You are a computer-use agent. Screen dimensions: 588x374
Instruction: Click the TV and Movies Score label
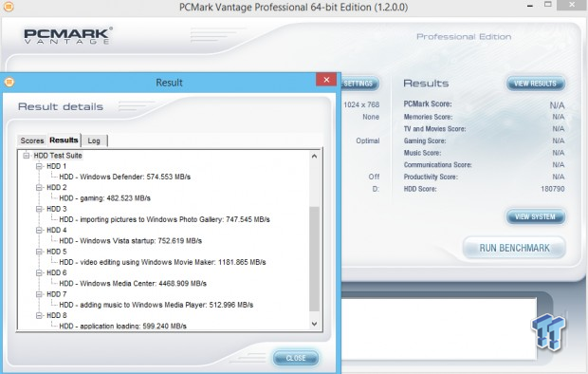[434, 129]
